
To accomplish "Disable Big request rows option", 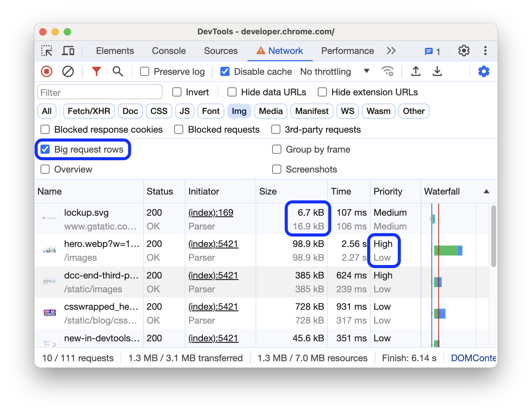I will point(45,150).
